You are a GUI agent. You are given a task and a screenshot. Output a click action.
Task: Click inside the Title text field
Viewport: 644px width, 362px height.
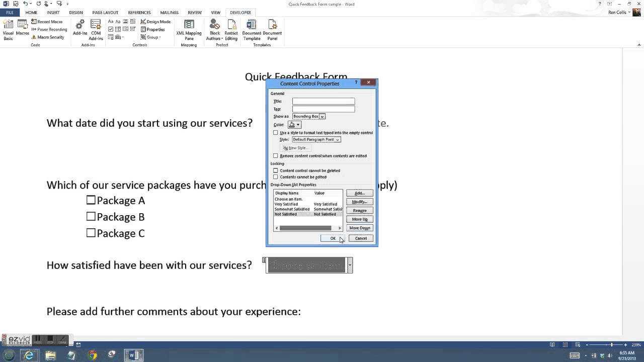324,102
